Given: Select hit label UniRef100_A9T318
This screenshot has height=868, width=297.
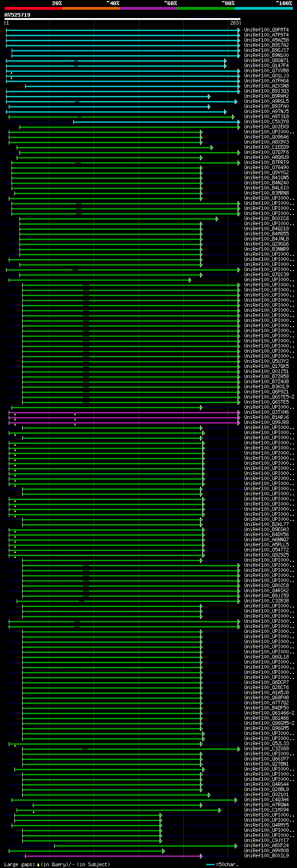Looking at the screenshot, I should pos(266,117).
